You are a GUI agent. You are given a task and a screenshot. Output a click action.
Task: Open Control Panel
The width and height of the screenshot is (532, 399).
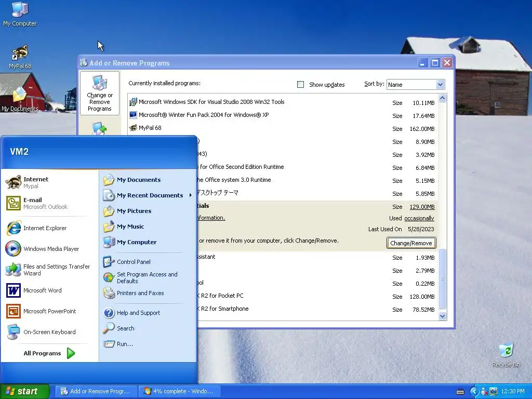click(148, 262)
